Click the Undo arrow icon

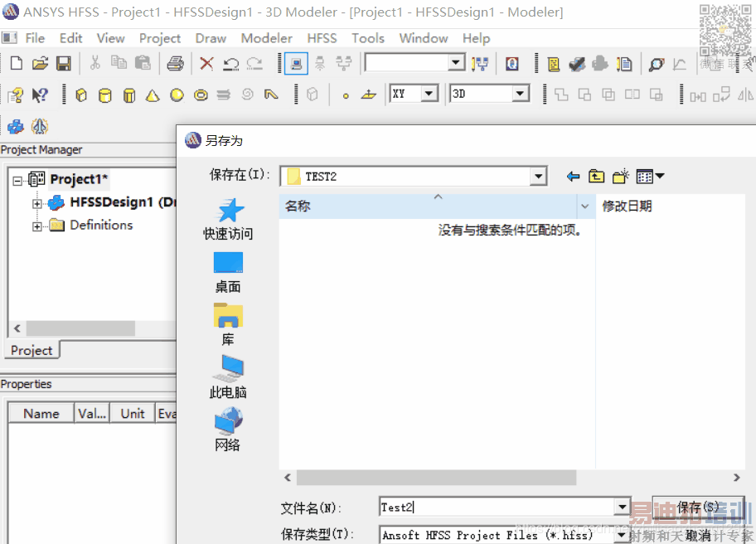tap(231, 64)
